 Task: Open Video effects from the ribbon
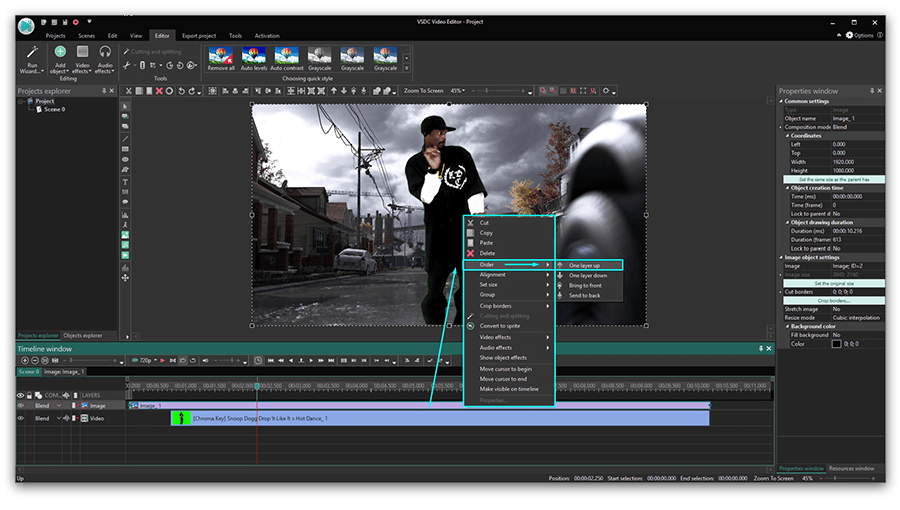click(x=83, y=52)
